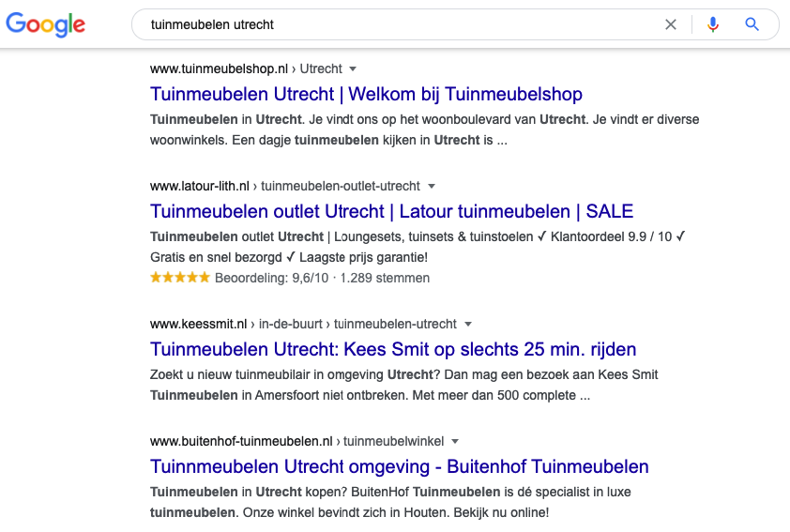Open dropdown arrow beside buitenhof-tuinmeubelen.nl URL
This screenshot has height=532, width=790.
click(x=455, y=441)
